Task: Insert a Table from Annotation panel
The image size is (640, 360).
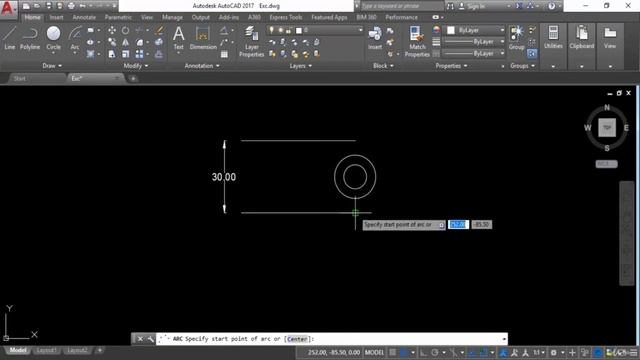Action: [224, 54]
